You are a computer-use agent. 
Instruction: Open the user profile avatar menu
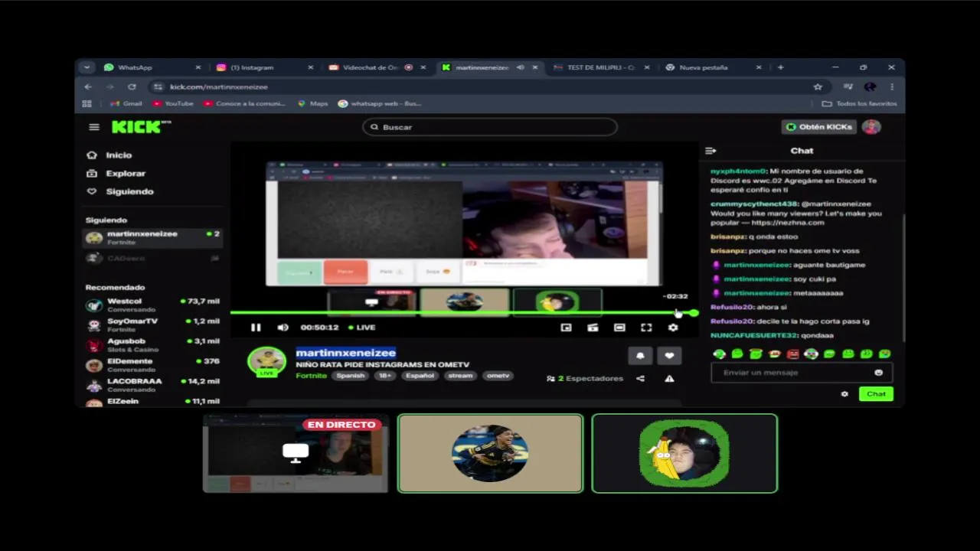pyautogui.click(x=871, y=127)
